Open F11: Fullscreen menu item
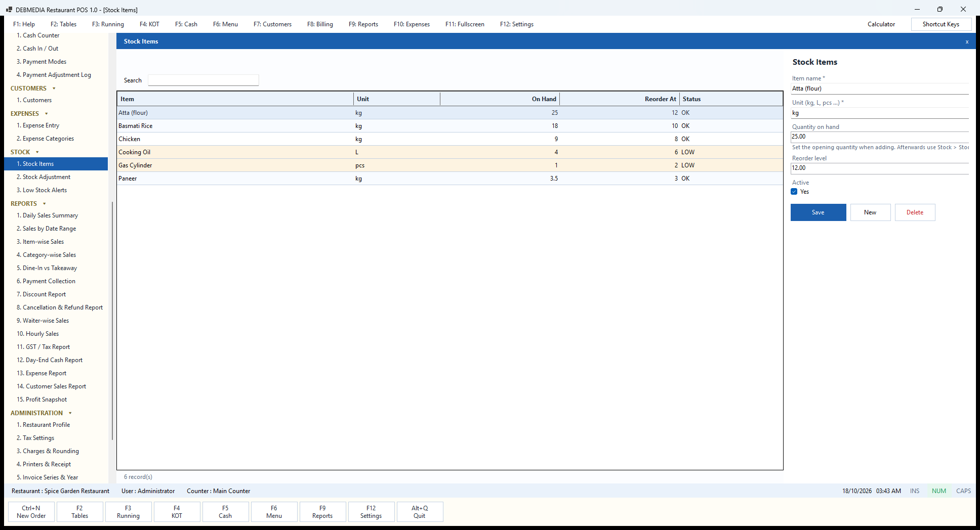This screenshot has width=980, height=530. point(465,24)
